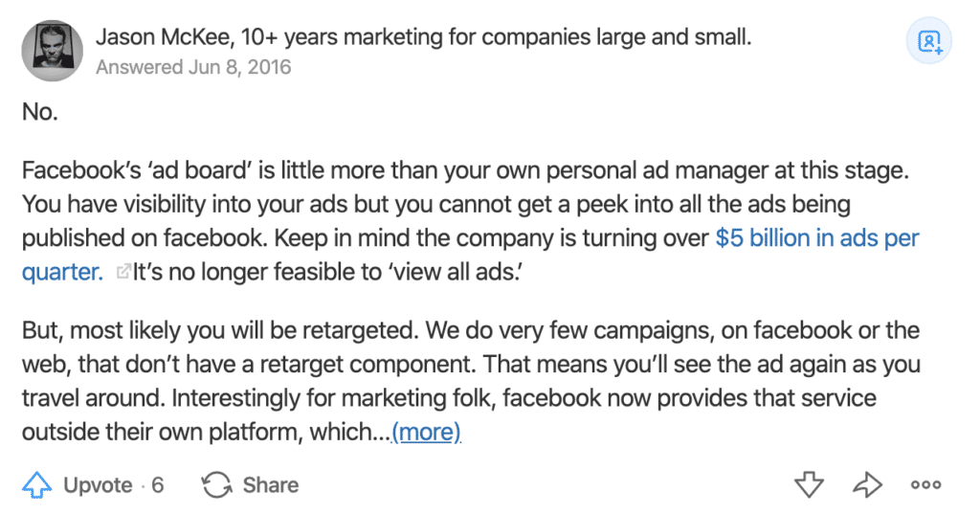Click the circular share arrows icon

[216, 484]
